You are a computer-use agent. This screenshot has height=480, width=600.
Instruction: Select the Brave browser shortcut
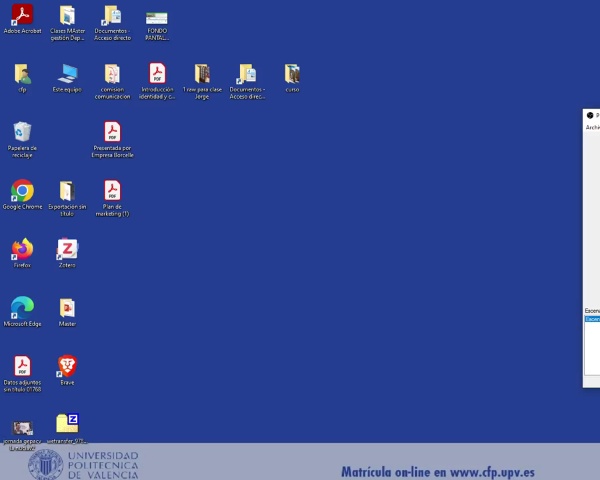[67, 366]
